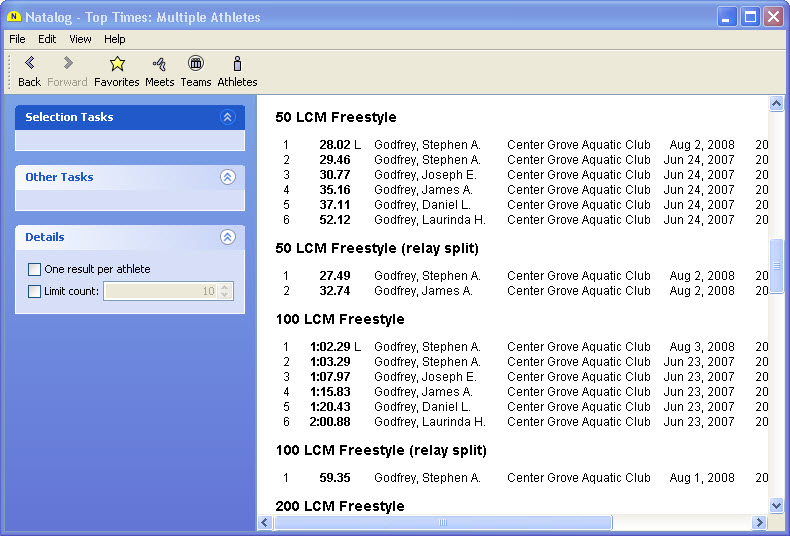Collapse the Selection Tasks panel
The height and width of the screenshot is (536, 790).
coord(227,117)
